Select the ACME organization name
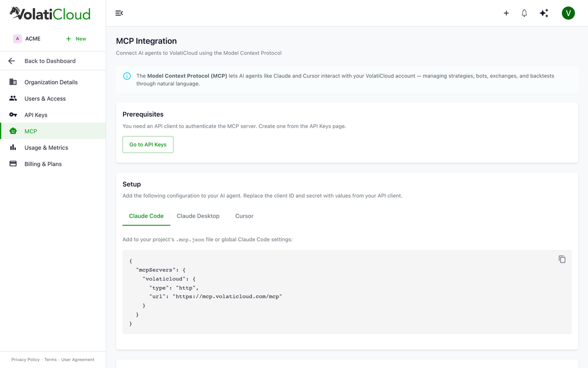The image size is (588, 368). pos(33,39)
